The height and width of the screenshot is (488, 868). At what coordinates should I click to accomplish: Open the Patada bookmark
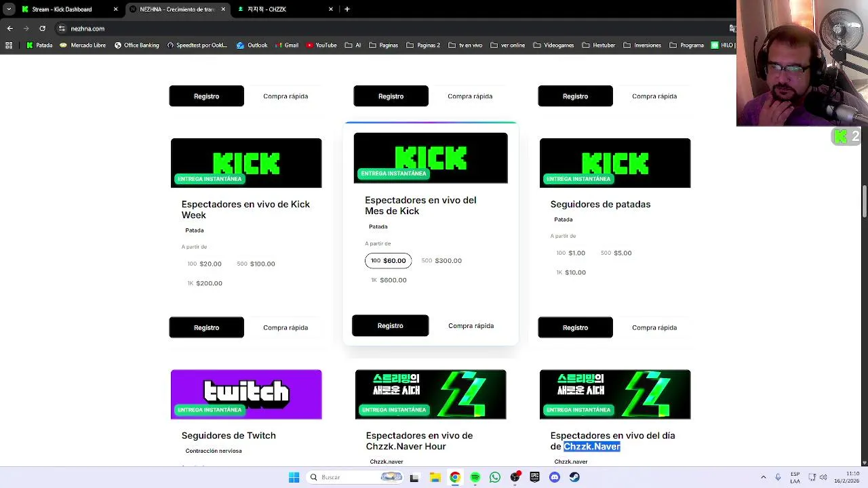(x=39, y=45)
